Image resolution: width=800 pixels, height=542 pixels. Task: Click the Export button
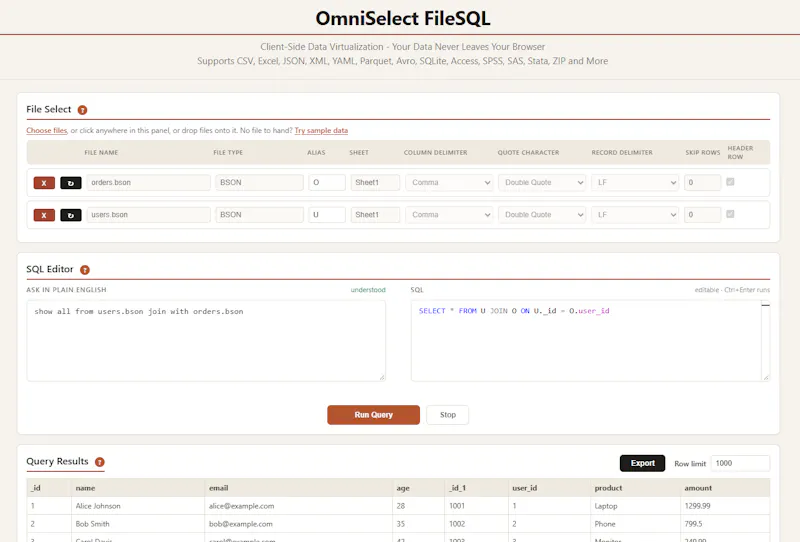[x=642, y=463]
